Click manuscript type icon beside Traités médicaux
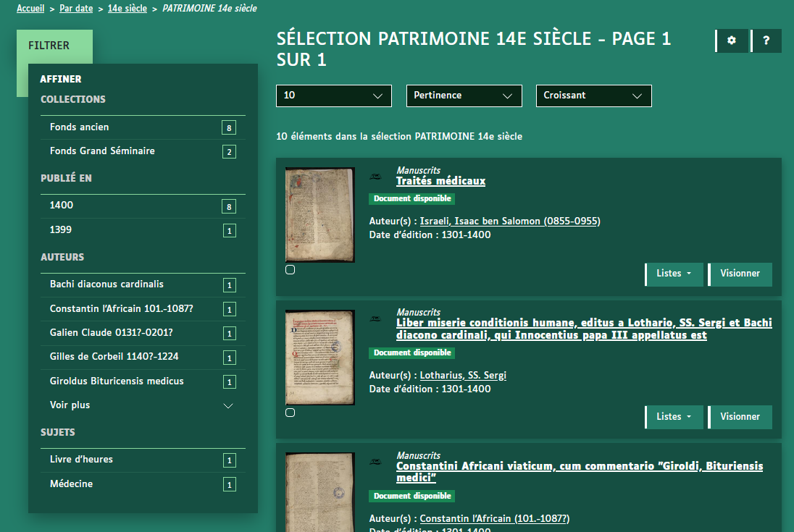This screenshot has height=532, width=794. pyautogui.click(x=376, y=177)
